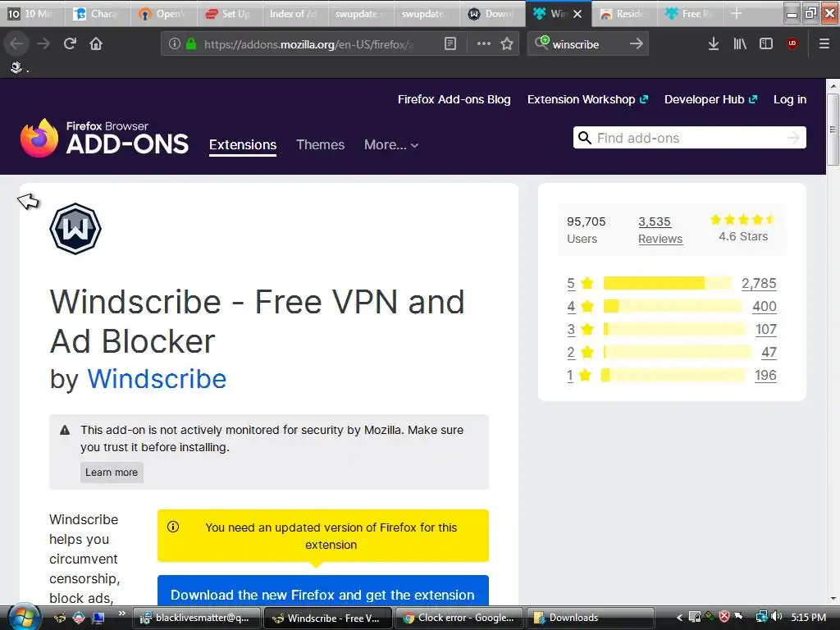
Task: Open Developer Hub link
Action: (x=711, y=99)
